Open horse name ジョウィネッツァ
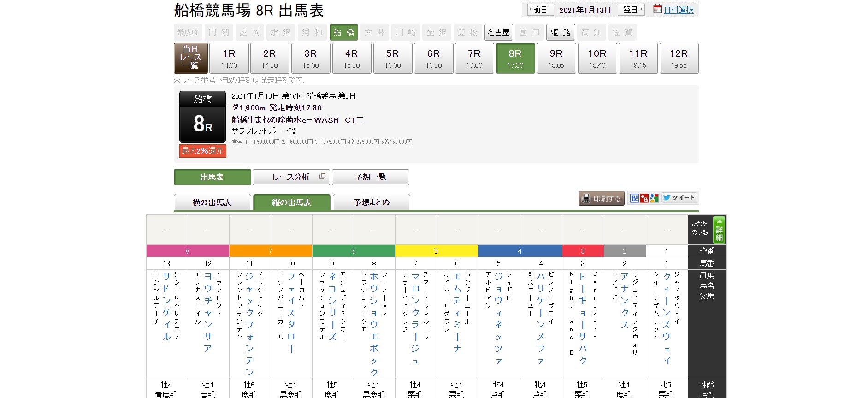868x398 pixels. pos(498,318)
